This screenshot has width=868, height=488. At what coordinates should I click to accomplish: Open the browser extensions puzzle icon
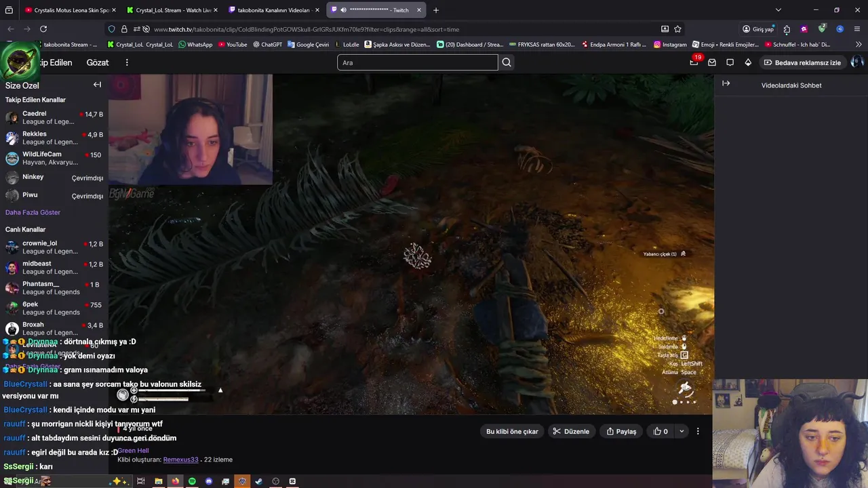pos(787,29)
